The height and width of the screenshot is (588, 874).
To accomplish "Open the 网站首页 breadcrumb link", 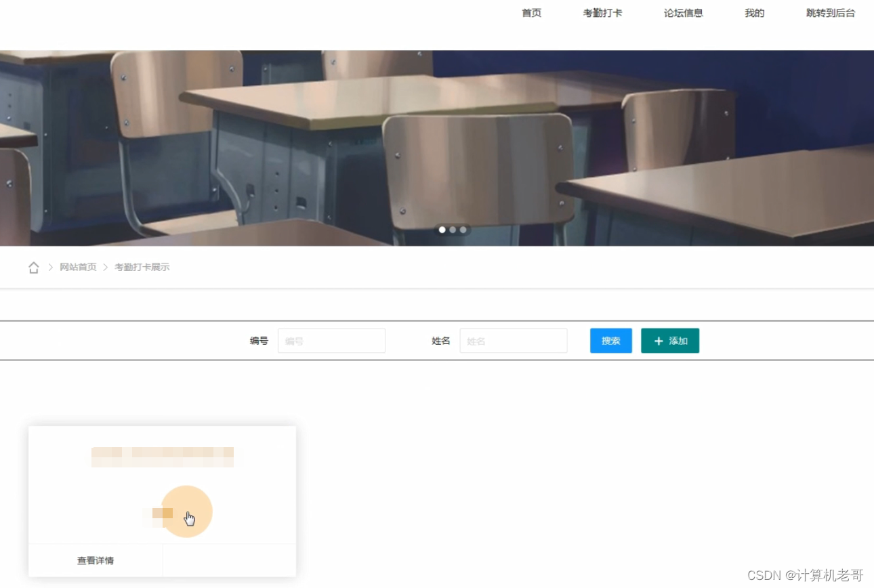I will 78,267.
